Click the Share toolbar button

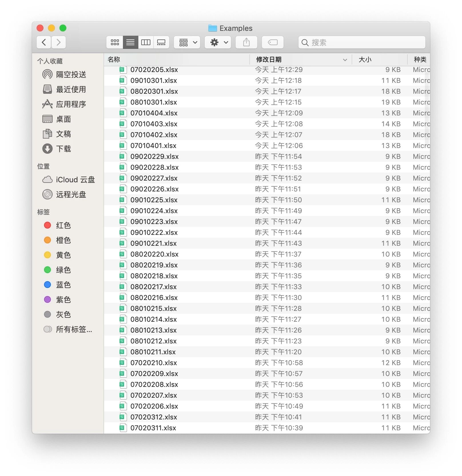tap(246, 43)
